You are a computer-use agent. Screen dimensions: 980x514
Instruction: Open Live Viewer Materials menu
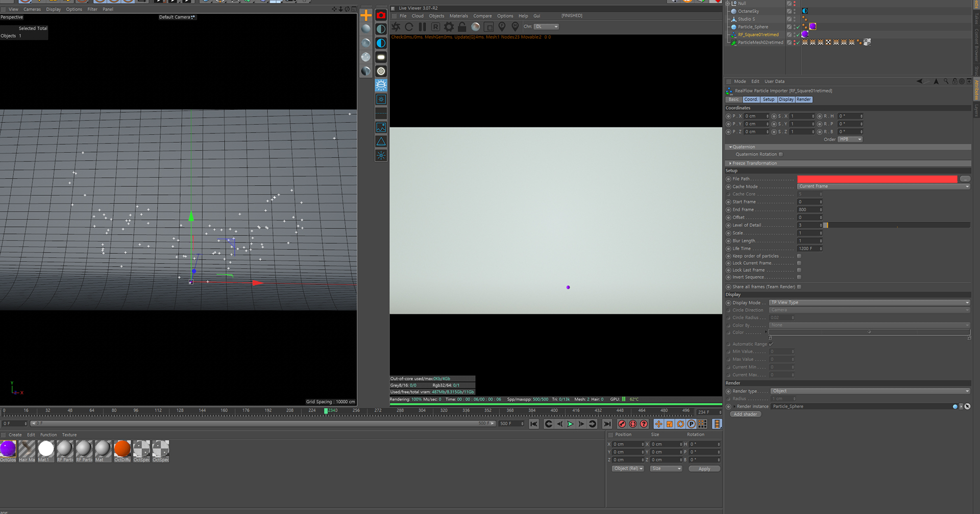458,16
